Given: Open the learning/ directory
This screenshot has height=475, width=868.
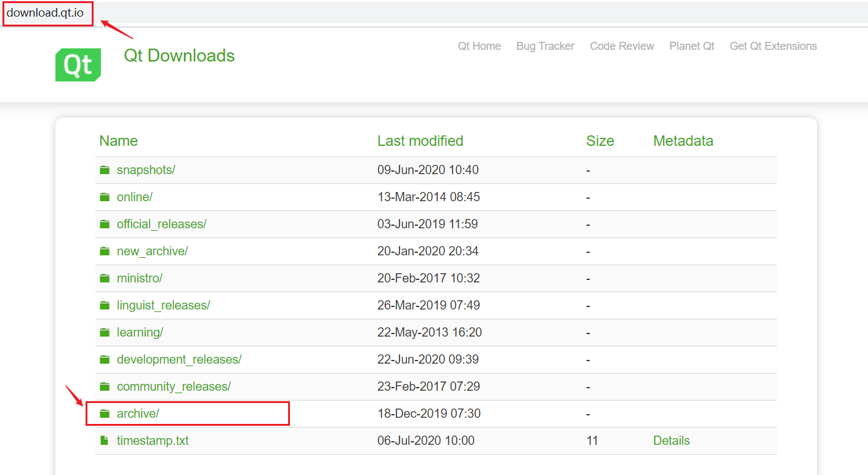Looking at the screenshot, I should pos(140,332).
